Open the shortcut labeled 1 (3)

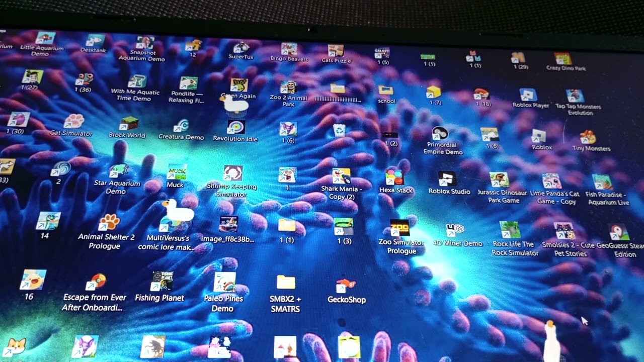pyautogui.click(x=344, y=227)
